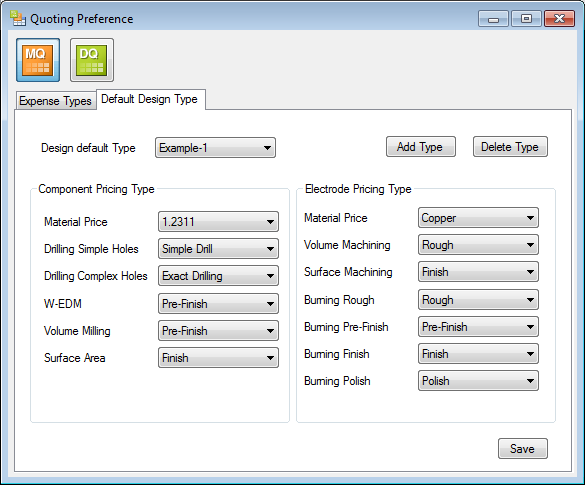Image resolution: width=585 pixels, height=485 pixels.
Task: Expand the component Material Price 1.2311 dropdown
Action: (x=218, y=222)
